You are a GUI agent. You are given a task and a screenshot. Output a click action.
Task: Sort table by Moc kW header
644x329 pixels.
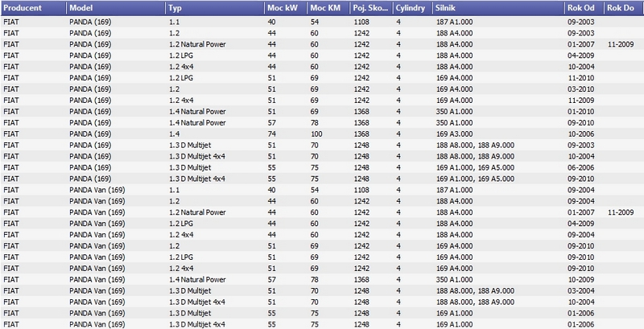point(286,8)
